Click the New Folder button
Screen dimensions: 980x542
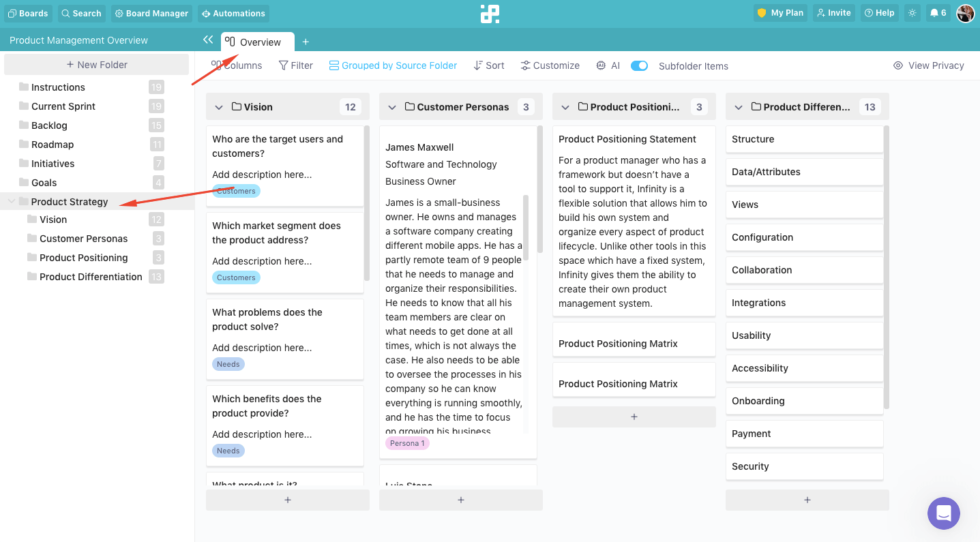point(96,63)
